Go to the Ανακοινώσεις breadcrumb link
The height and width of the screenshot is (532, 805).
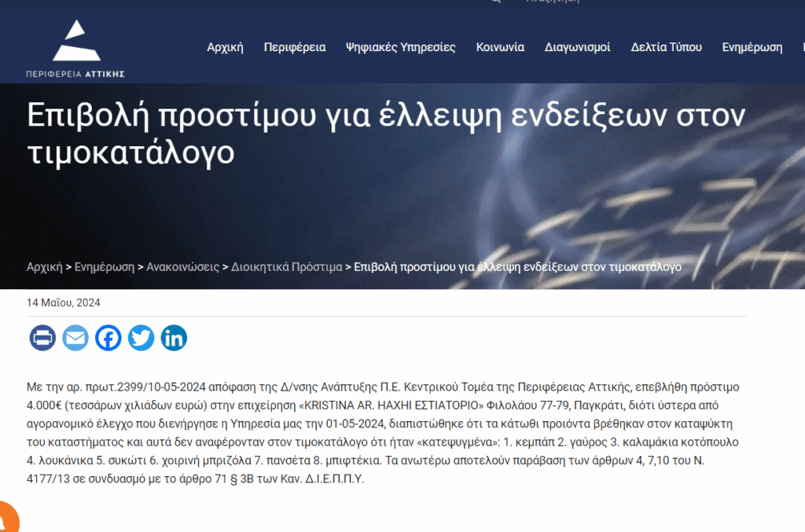click(182, 266)
